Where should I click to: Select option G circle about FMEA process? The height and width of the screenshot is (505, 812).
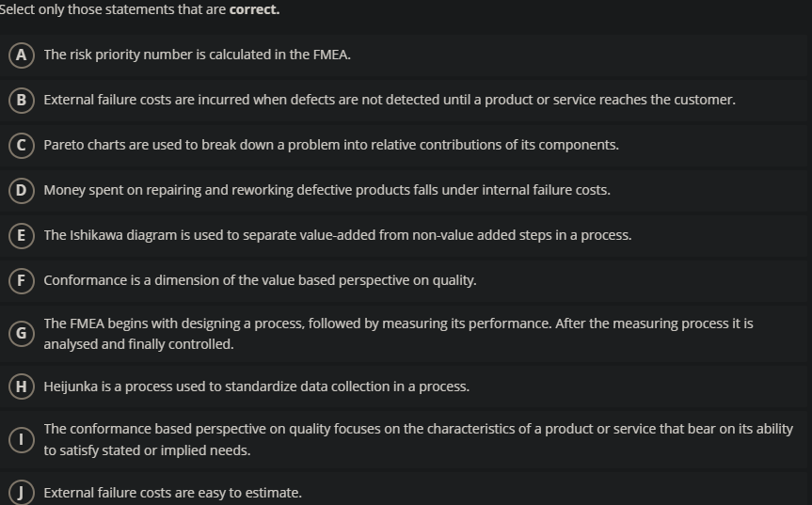(20, 334)
